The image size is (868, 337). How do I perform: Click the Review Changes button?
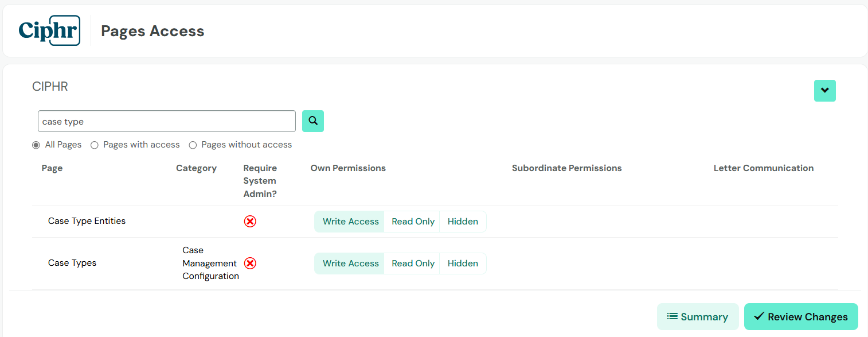point(801,317)
